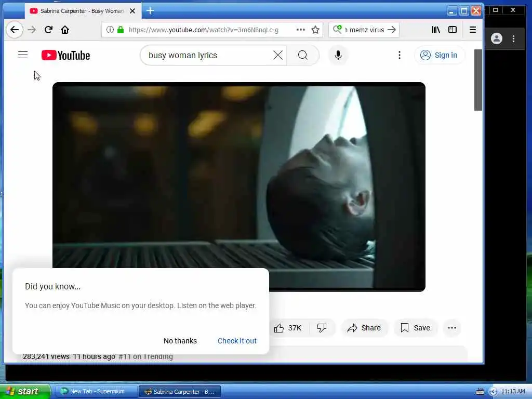Click the 11:13 AM system clock
This screenshot has width=532, height=399.
point(513,392)
